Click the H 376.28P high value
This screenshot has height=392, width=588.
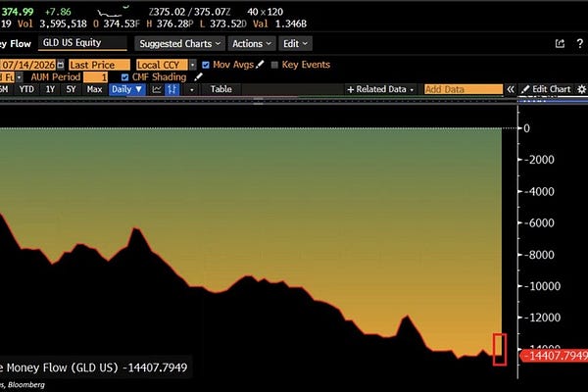(x=170, y=24)
